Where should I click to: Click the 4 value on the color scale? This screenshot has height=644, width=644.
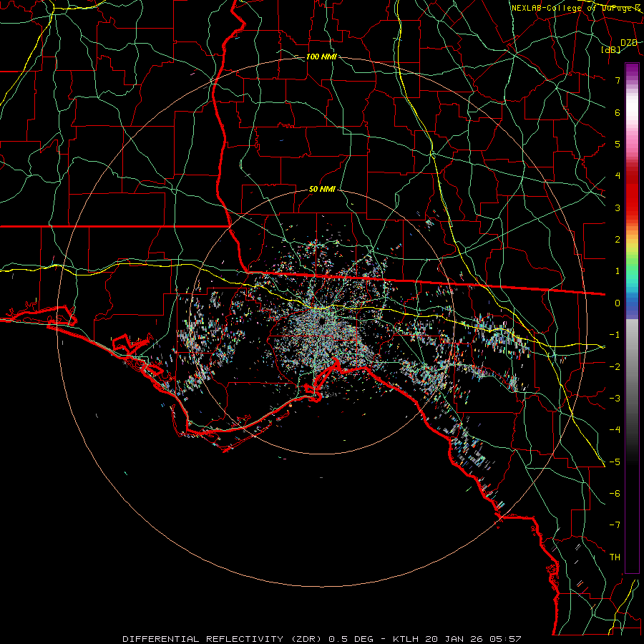coord(618,176)
